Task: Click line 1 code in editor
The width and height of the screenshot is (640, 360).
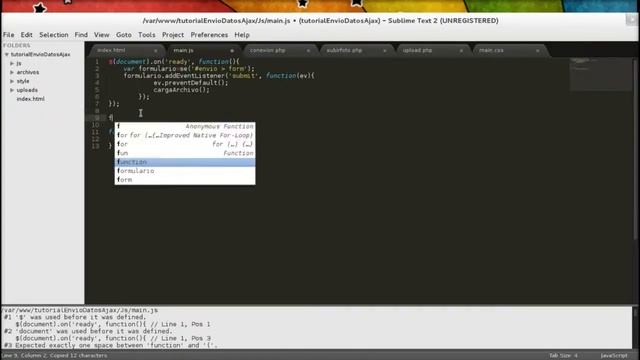Action: coord(174,62)
